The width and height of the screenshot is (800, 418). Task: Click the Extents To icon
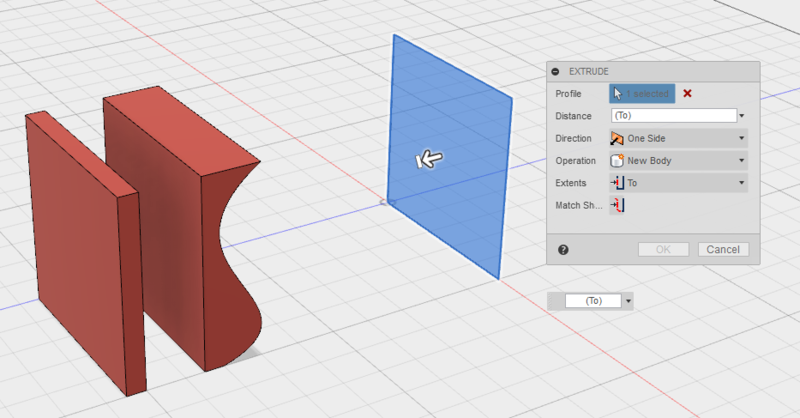click(617, 183)
